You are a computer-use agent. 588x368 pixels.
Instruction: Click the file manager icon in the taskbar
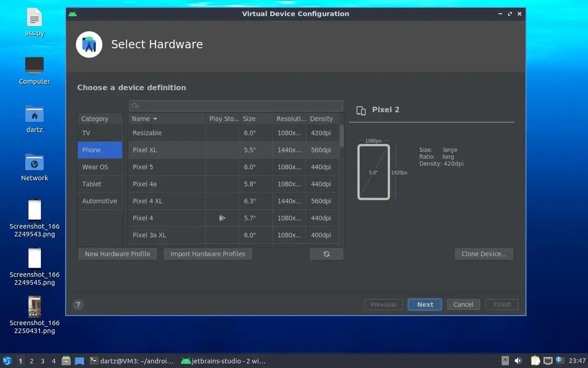pyautogui.click(x=66, y=361)
